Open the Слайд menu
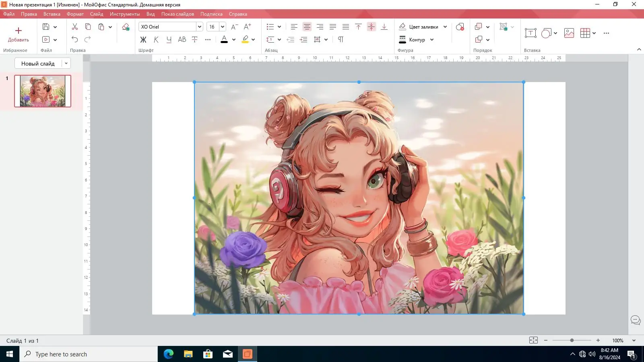 coord(97,14)
